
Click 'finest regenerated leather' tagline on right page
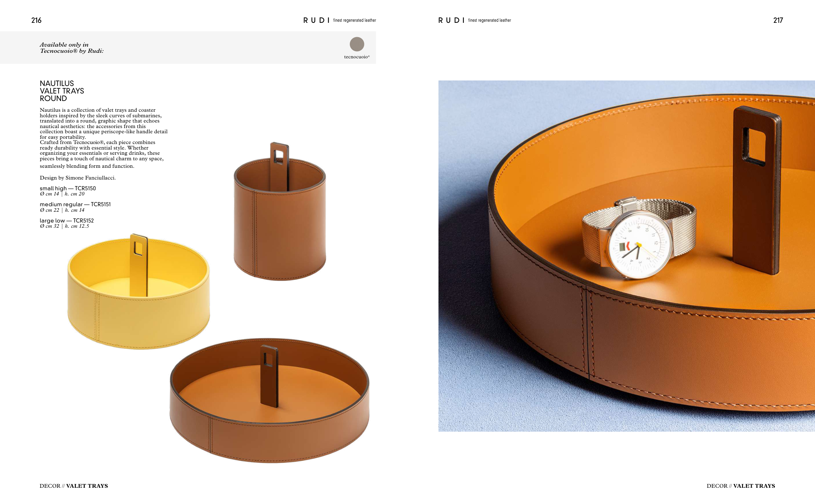(x=489, y=20)
